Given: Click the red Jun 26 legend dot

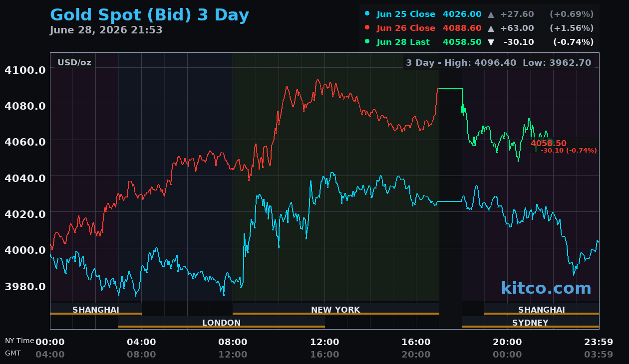Looking at the screenshot, I should 367,27.
